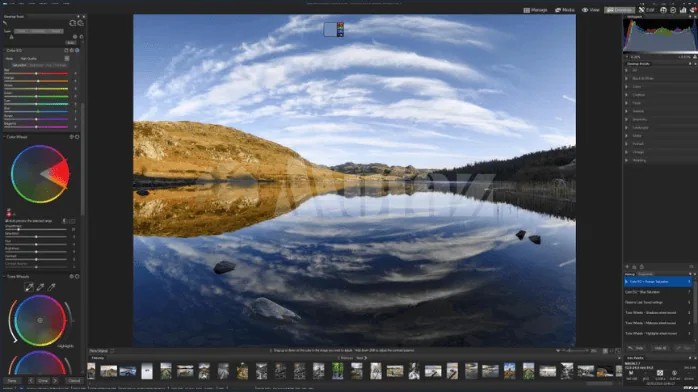The width and height of the screenshot is (698, 392).
Task: Switch to View mode
Action: coord(590,10)
